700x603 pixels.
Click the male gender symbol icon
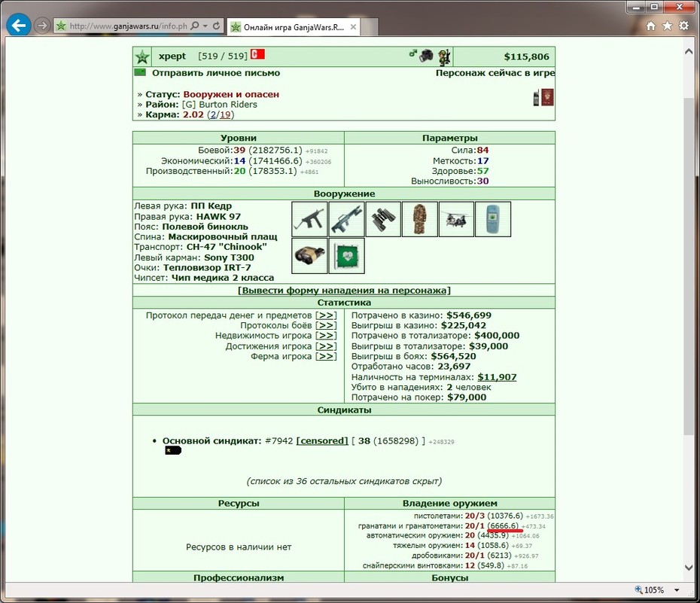[x=413, y=53]
